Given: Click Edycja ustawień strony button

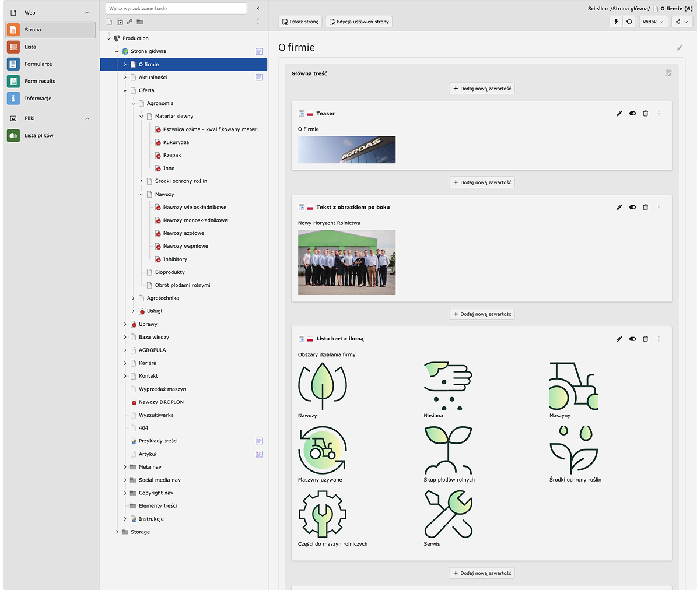Looking at the screenshot, I should pyautogui.click(x=358, y=22).
